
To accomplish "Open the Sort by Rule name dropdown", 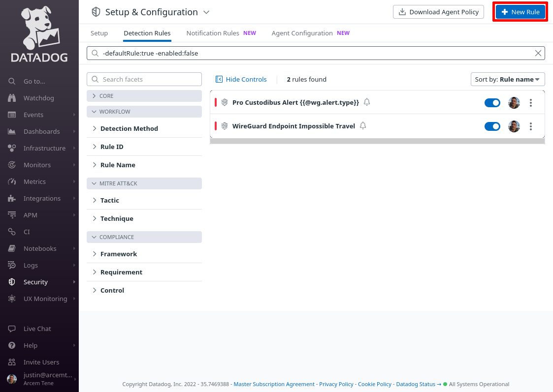I will (x=508, y=79).
